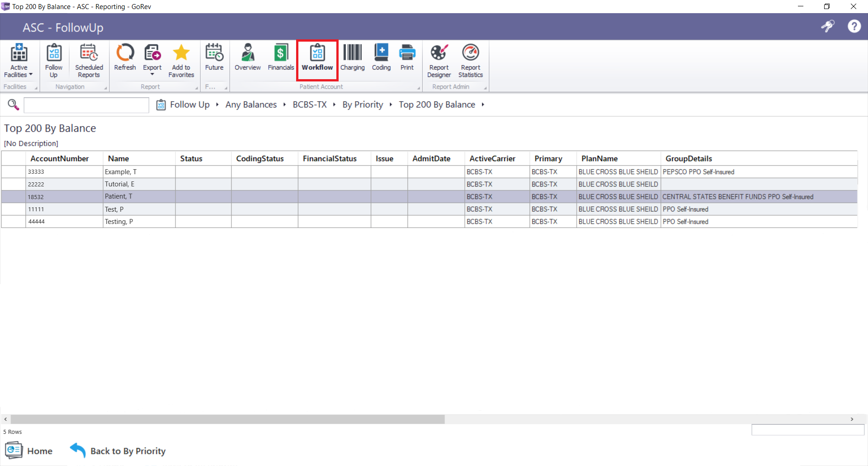
Task: Click the By Priority breadcrumb
Action: click(x=363, y=105)
